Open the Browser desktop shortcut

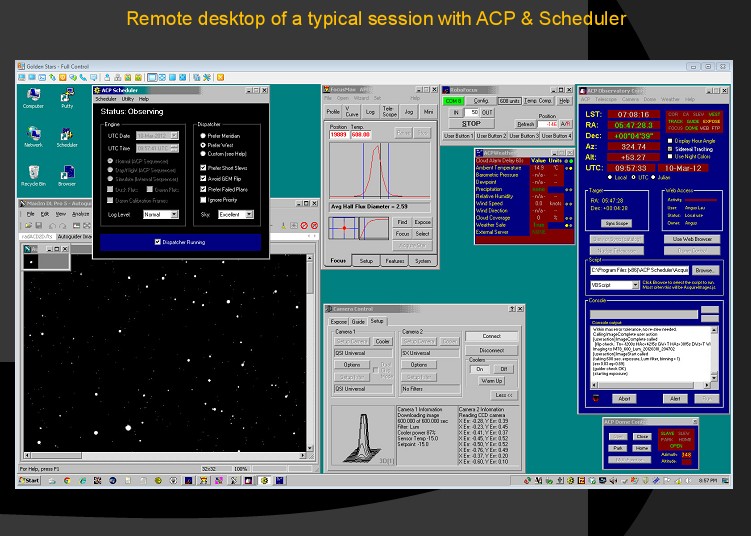click(67, 175)
